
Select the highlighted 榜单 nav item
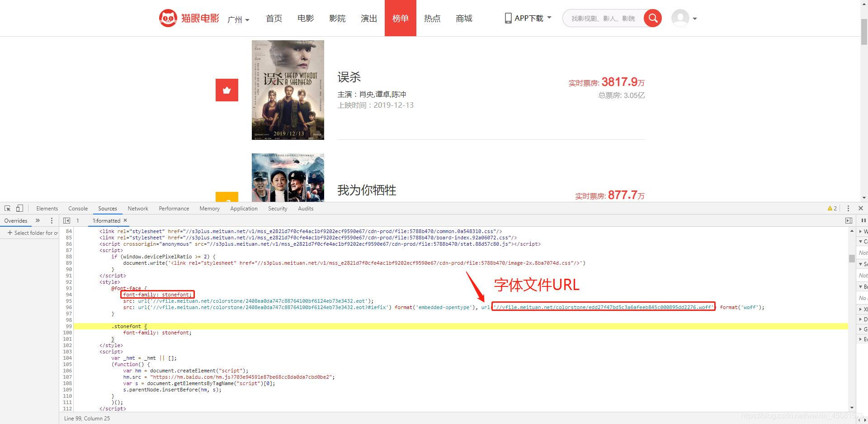click(401, 18)
